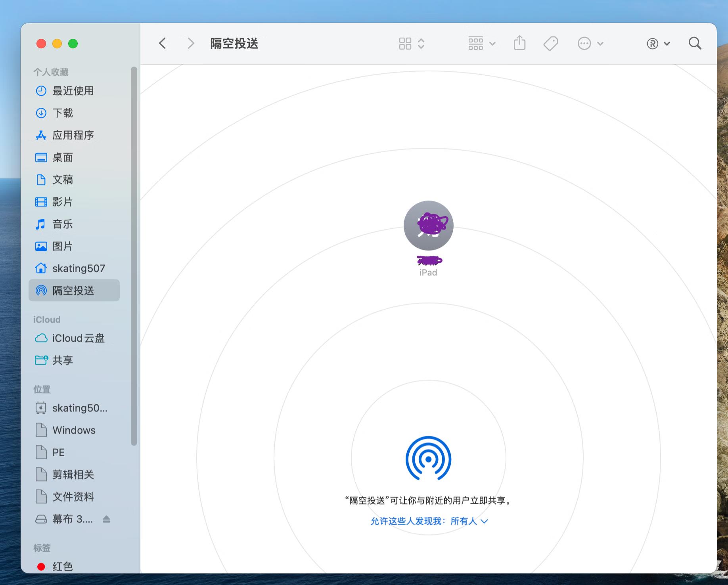
Task: Expand the more actions ellipsis menu
Action: click(x=590, y=43)
